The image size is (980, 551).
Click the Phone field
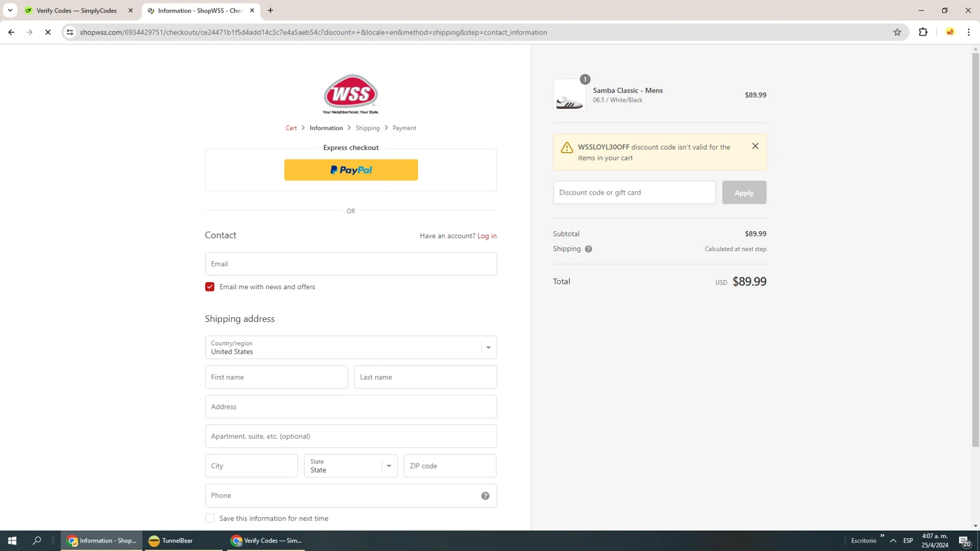pyautogui.click(x=351, y=496)
